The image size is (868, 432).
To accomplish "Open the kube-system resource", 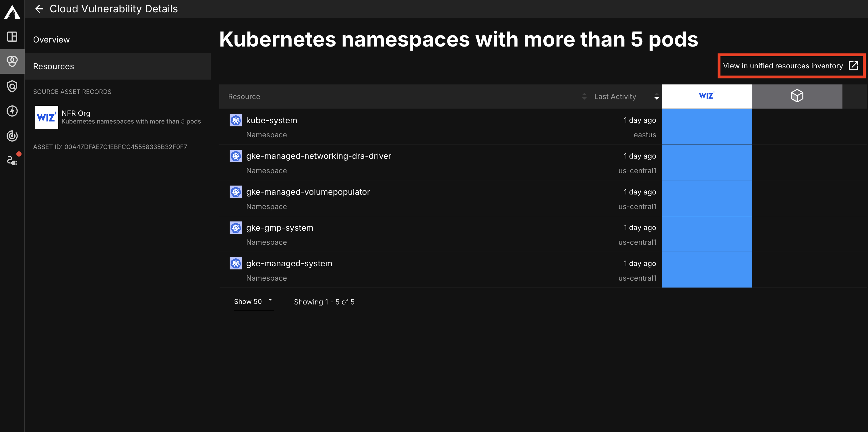I will [x=272, y=120].
